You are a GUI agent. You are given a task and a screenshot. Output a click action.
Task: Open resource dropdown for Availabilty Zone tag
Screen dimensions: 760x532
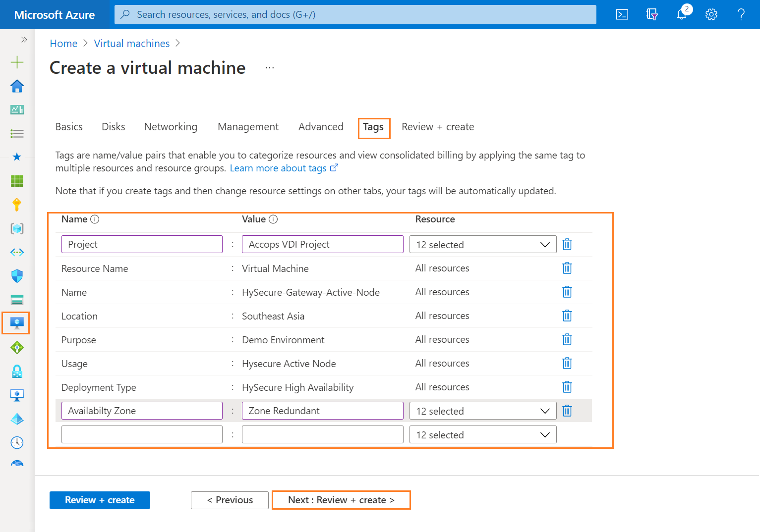483,411
